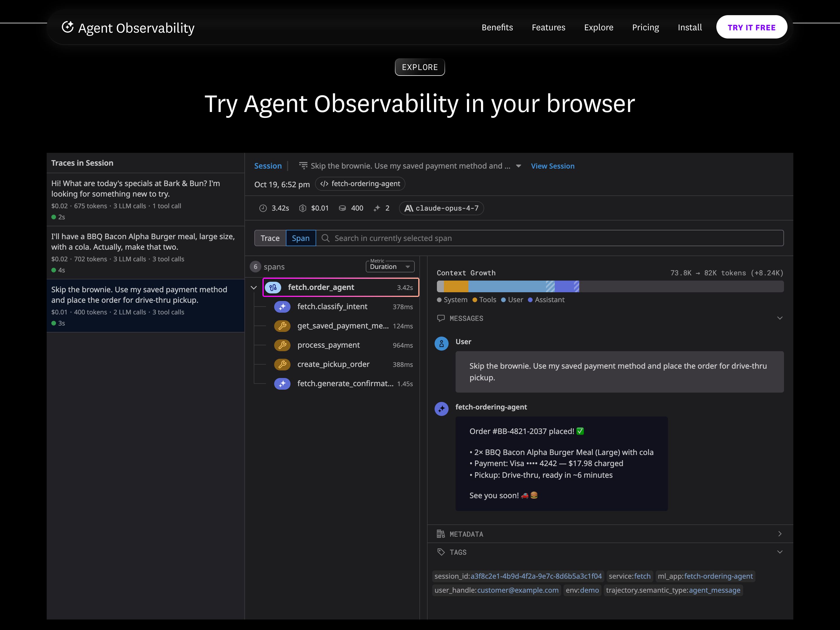This screenshot has height=630, width=840.
Task: Click the fetch-ordering-agent app chip
Action: 360,184
